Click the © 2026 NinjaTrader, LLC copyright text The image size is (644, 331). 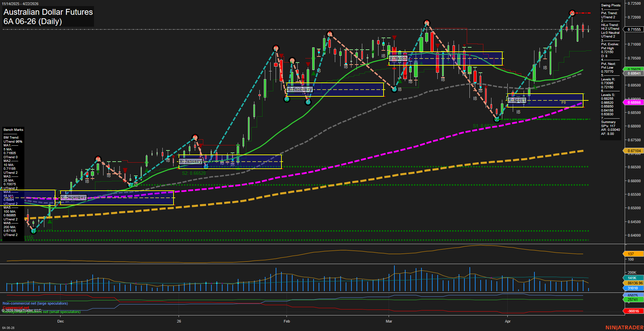click(x=21, y=310)
